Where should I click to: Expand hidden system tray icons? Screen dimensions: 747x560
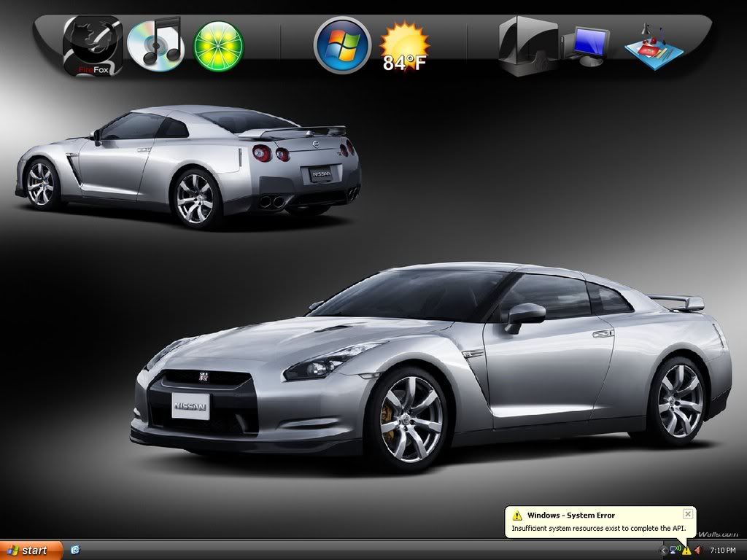click(x=663, y=550)
